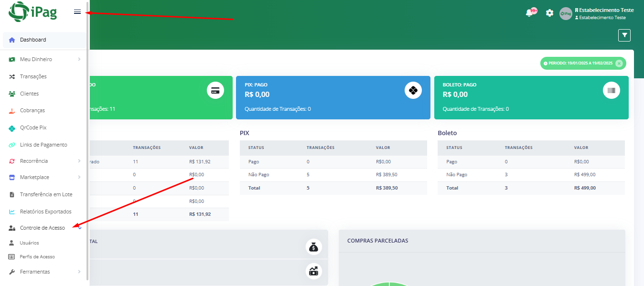The image size is (644, 286).
Task: Collapse Controle de Acesso chevron
Action: 80,228
